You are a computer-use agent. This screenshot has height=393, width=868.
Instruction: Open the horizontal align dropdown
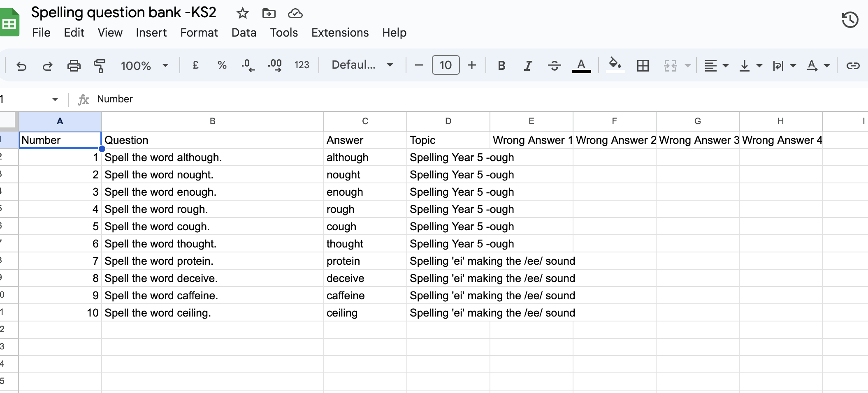pos(716,66)
